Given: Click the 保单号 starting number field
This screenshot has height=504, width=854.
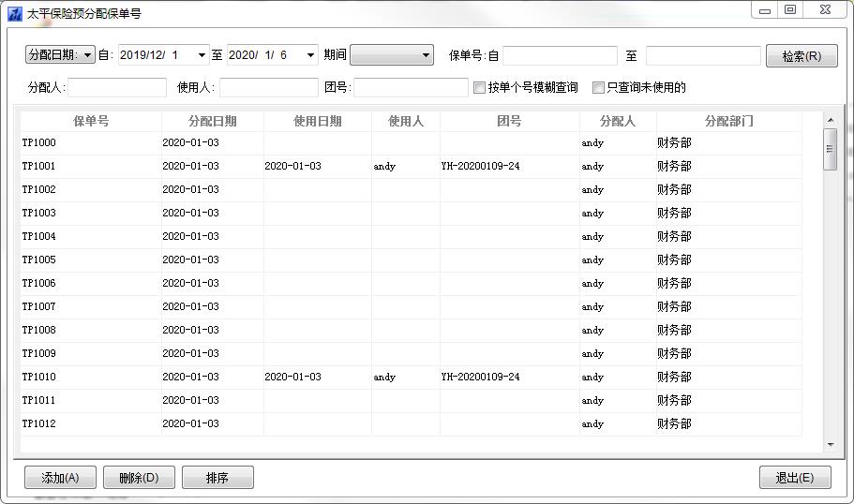Looking at the screenshot, I should coord(560,56).
